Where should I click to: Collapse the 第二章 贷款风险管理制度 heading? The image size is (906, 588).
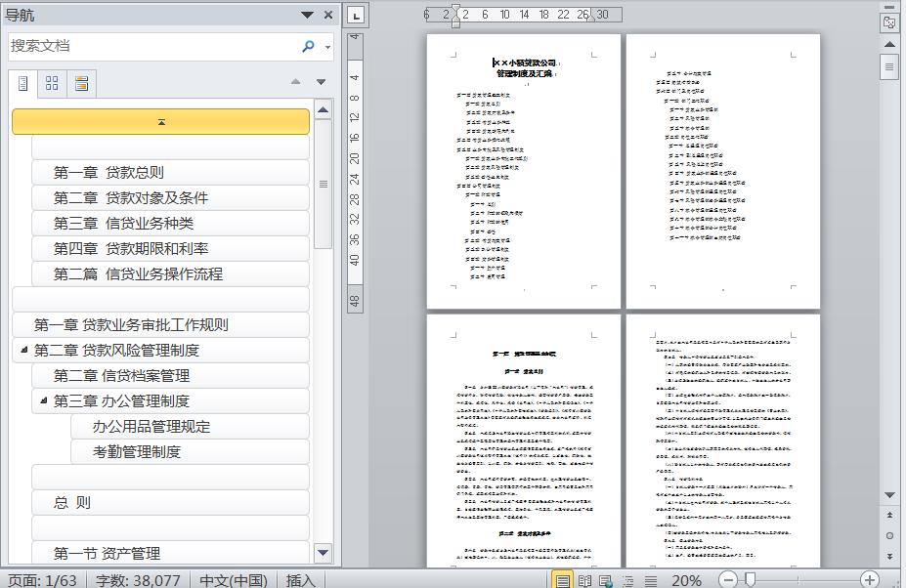pyautogui.click(x=23, y=350)
